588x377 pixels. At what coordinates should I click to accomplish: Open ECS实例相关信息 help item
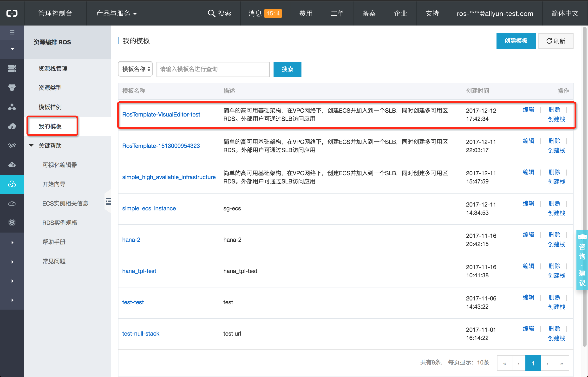[x=65, y=203]
